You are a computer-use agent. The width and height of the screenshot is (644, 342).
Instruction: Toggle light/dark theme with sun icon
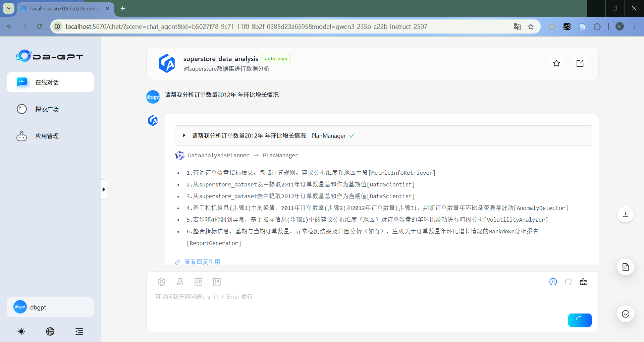click(x=21, y=332)
